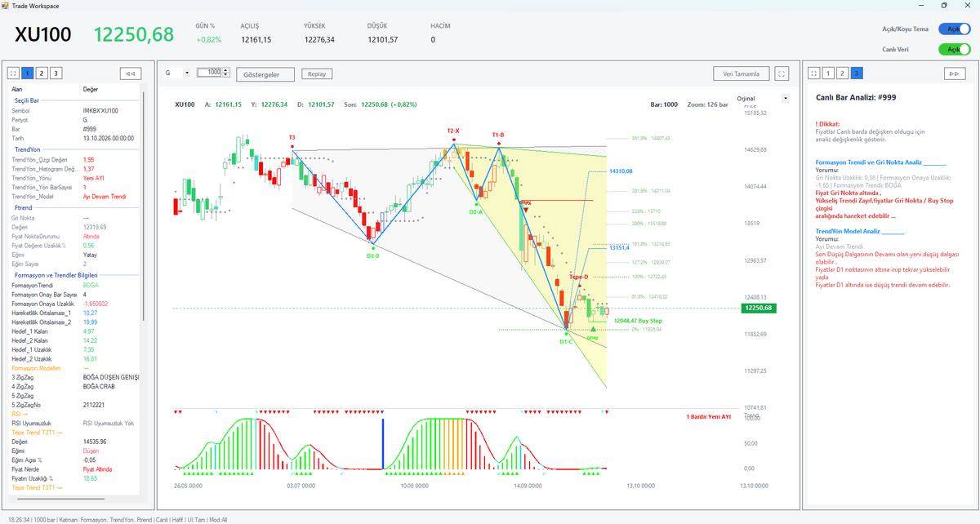Screen dimensions: 980x524
Task: Expand the RSI arrow row
Action: (x=77, y=414)
